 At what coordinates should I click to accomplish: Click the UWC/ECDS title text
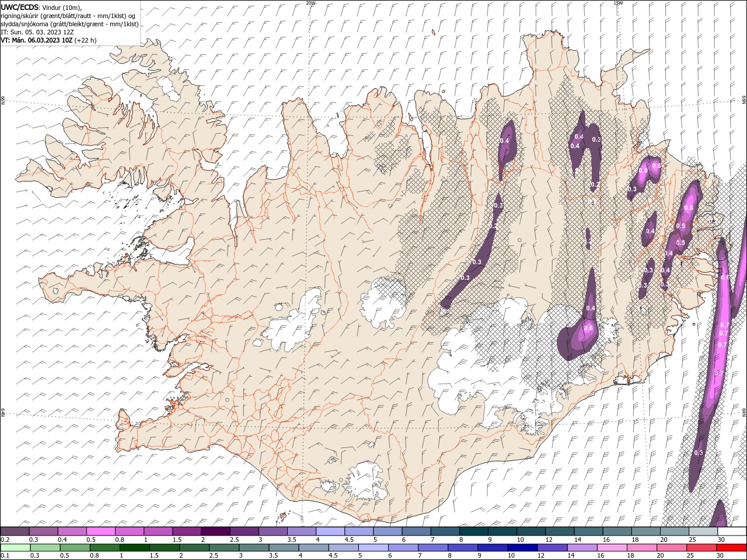point(20,7)
